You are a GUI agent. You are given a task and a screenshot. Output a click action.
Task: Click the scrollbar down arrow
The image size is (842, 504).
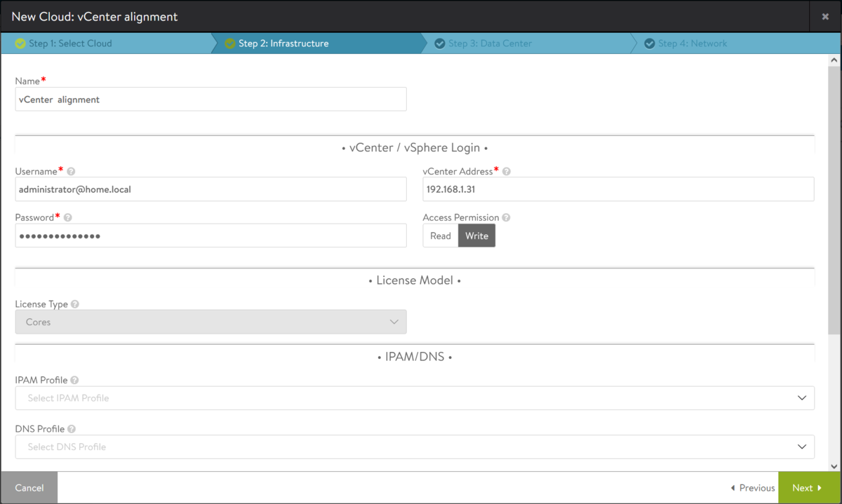(x=834, y=465)
